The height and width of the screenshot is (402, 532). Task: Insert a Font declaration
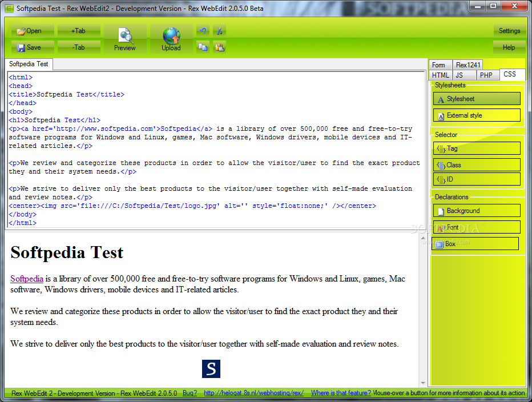[x=477, y=227]
